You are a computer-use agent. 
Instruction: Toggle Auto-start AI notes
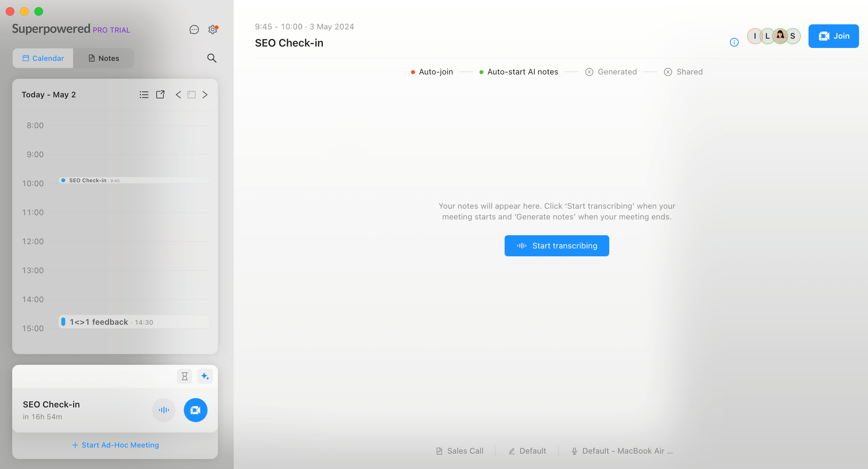pos(519,72)
